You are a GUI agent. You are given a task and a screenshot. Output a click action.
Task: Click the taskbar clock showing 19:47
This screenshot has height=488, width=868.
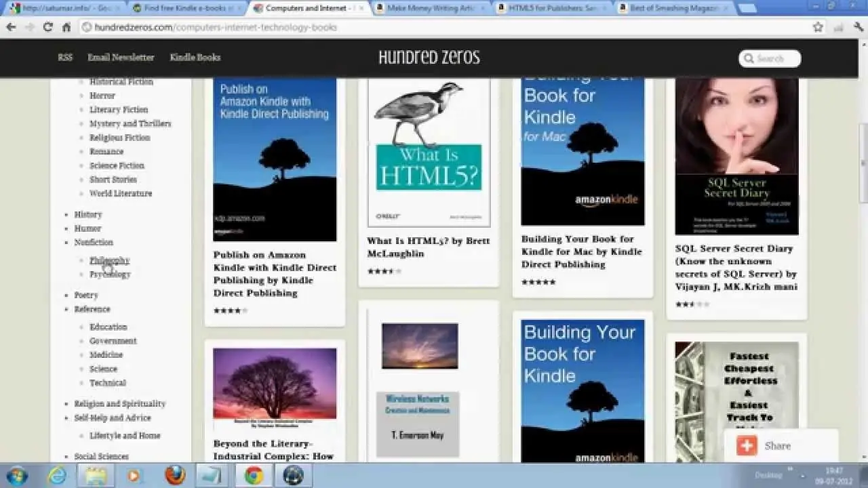pyautogui.click(x=834, y=470)
